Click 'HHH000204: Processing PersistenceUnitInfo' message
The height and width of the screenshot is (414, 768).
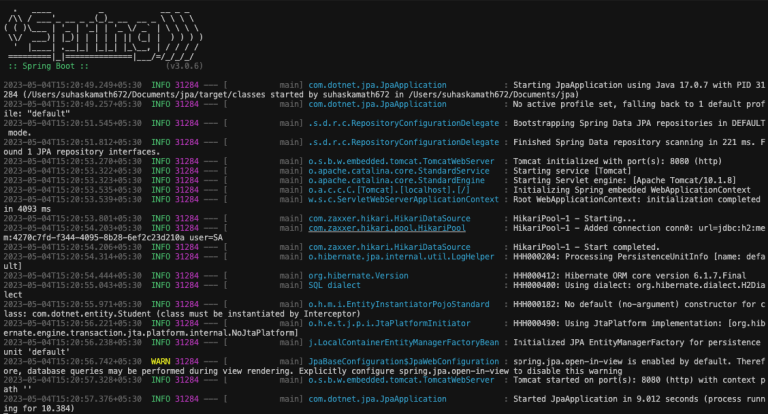point(610,257)
